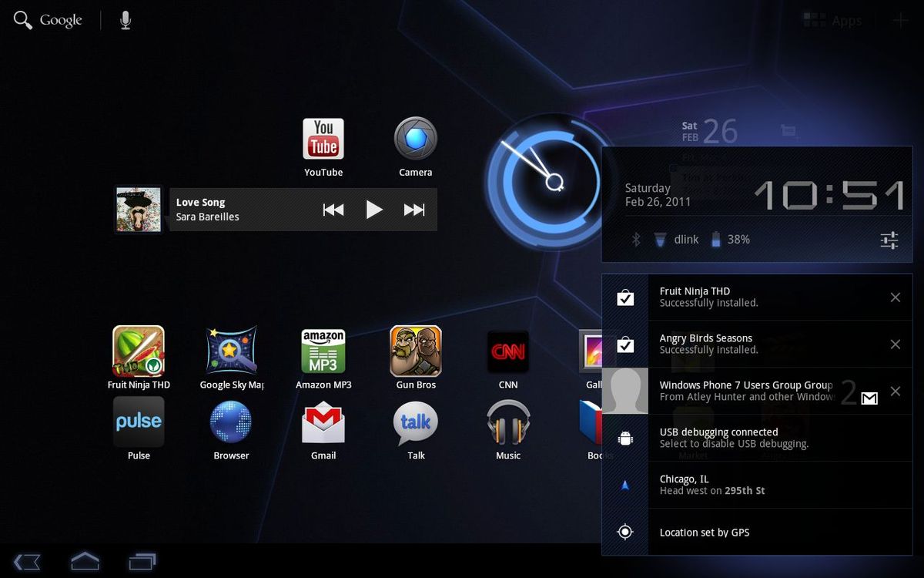
Task: Open Google Sky Map
Action: coord(231,351)
